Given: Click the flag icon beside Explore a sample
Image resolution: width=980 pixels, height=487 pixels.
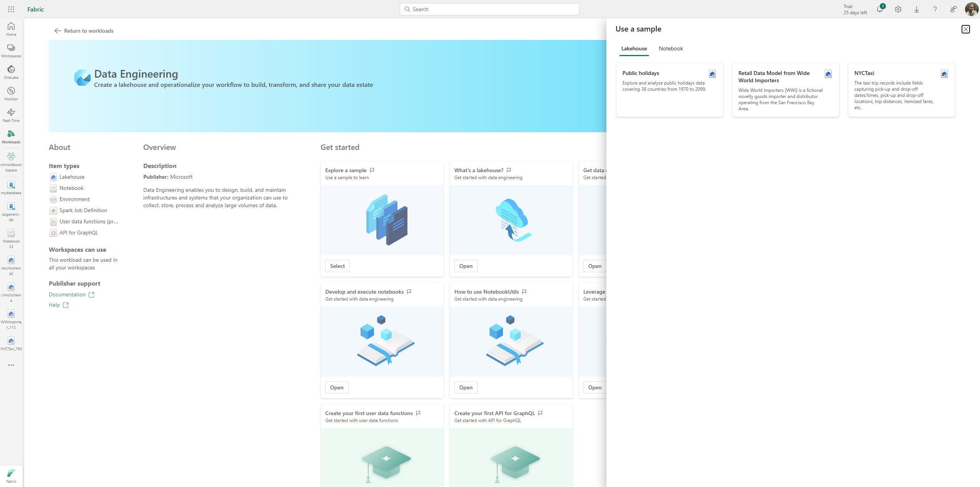Looking at the screenshot, I should (x=372, y=170).
